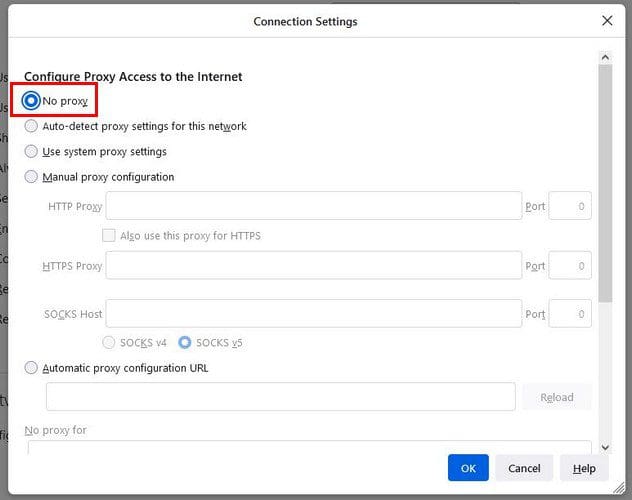
Task: Confirm settings with the OK button
Action: pos(468,468)
